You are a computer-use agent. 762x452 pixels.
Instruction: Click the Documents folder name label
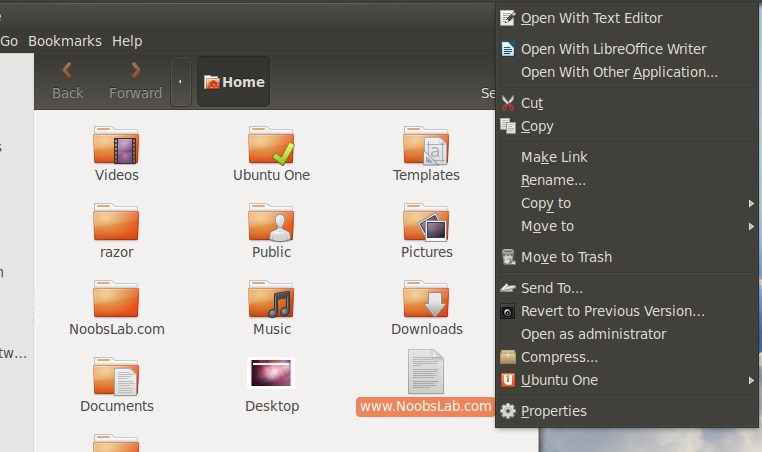[x=117, y=406]
